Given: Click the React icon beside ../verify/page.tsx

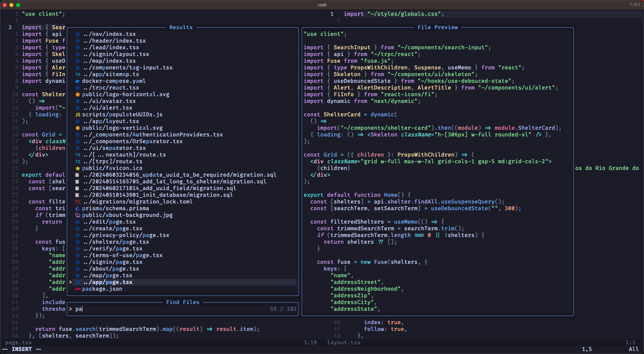Looking at the screenshot, I should [x=77, y=249].
